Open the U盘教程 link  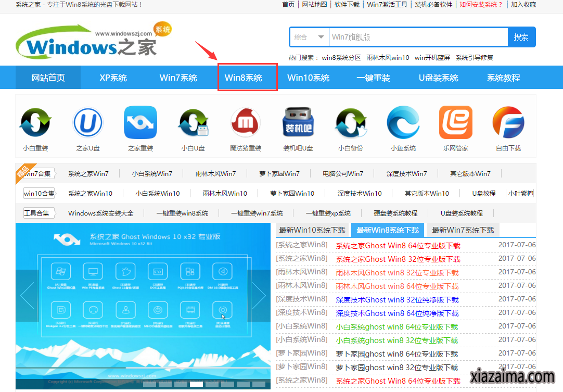coord(483,193)
